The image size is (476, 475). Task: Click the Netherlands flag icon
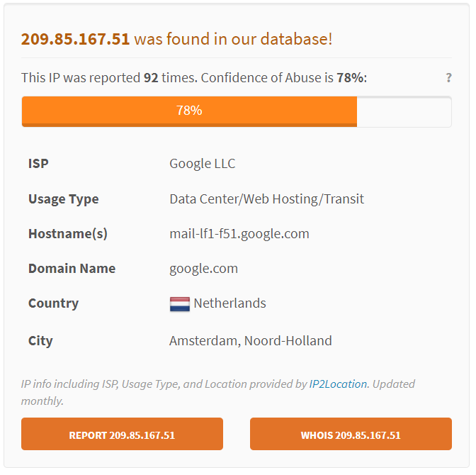click(x=180, y=304)
